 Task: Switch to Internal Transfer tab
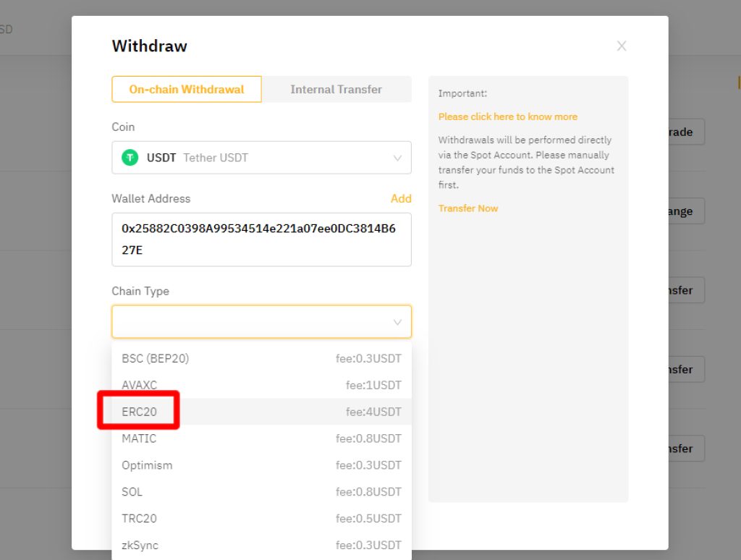[336, 89]
